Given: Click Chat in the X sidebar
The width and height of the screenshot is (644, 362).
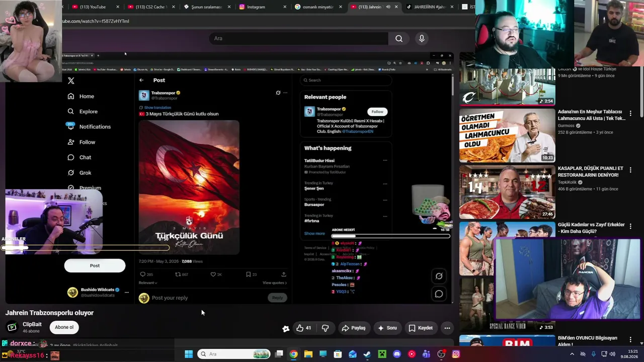Looking at the screenshot, I should [x=79, y=157].
